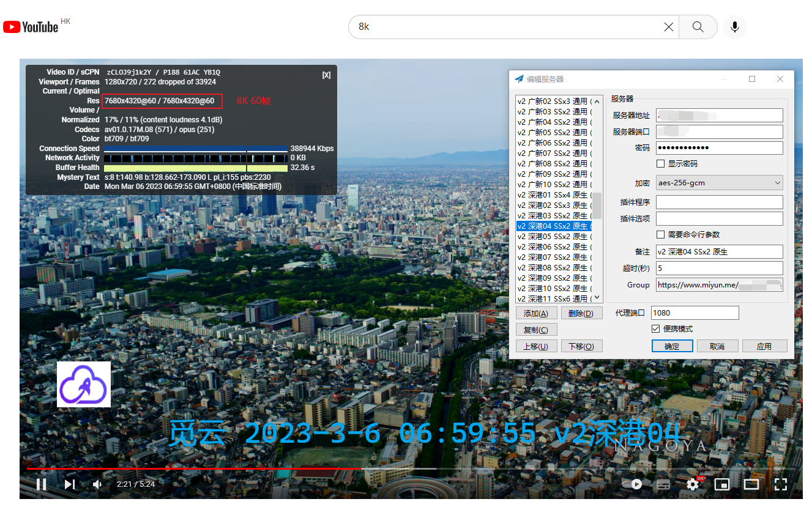Uncheck the 便携模式 option
Viewport: 812px width, 518px height.
(655, 328)
